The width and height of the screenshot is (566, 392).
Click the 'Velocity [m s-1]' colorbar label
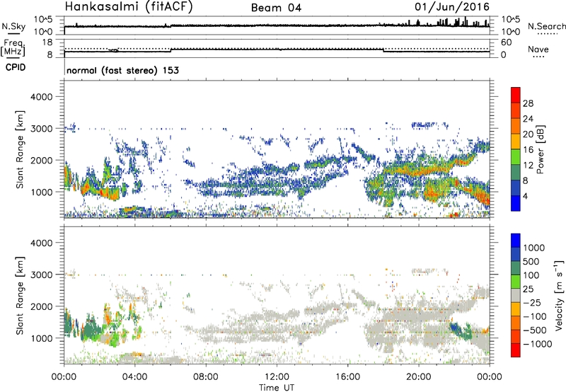click(x=559, y=295)
